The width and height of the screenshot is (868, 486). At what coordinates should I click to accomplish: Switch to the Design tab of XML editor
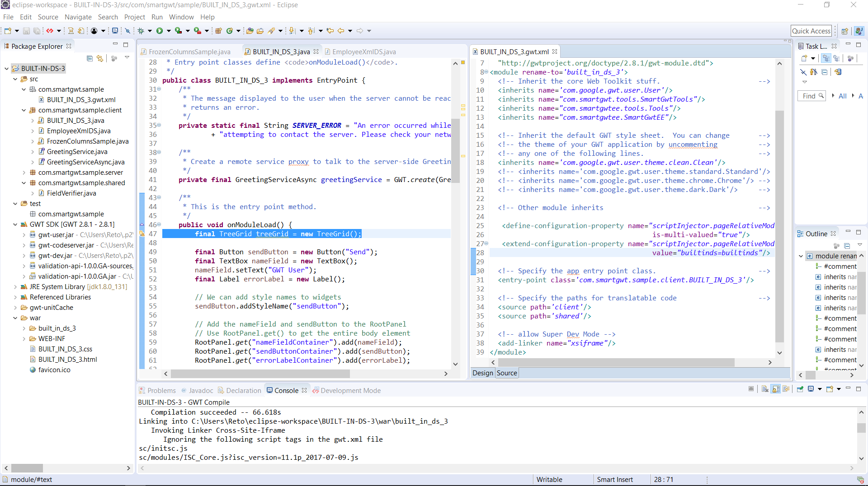click(x=482, y=373)
